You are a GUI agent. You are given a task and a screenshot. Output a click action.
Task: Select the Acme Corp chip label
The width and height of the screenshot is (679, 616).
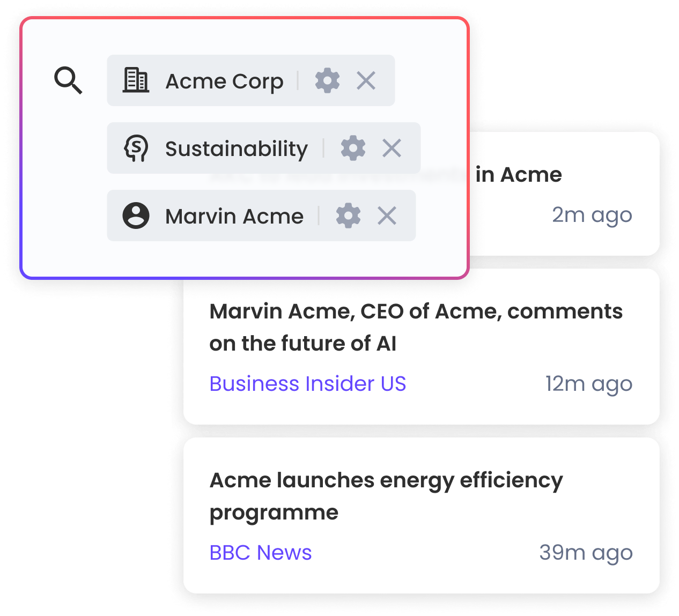224,81
